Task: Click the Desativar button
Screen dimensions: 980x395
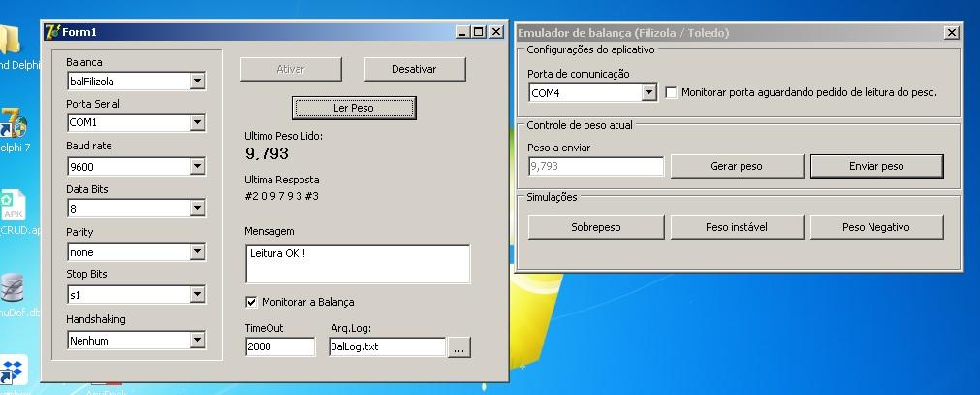Action: (x=415, y=70)
